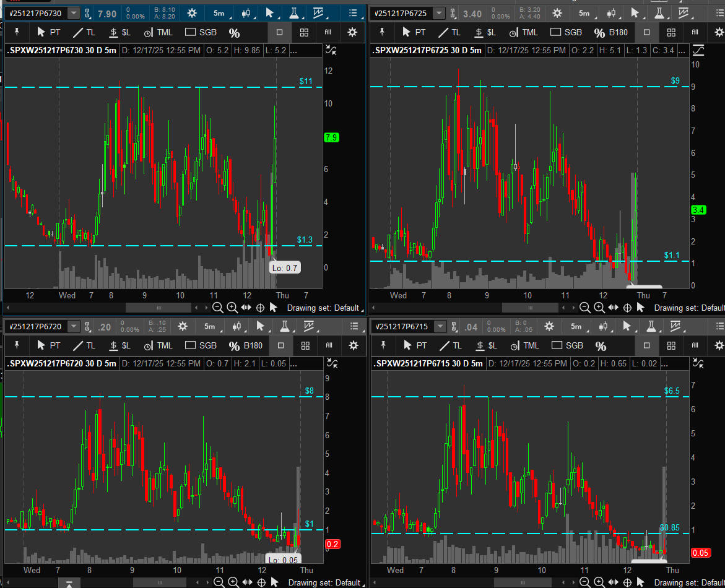Viewport: 725px width, 588px height.
Task: Open Drawing set: Default selector under P6730
Action: pos(323,308)
